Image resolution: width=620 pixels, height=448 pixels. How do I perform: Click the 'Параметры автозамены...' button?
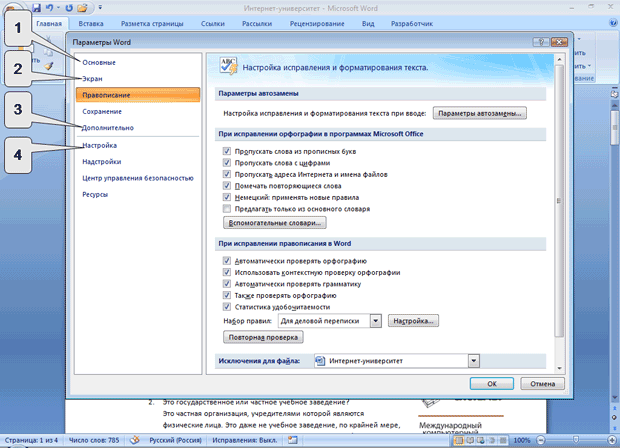[480, 114]
